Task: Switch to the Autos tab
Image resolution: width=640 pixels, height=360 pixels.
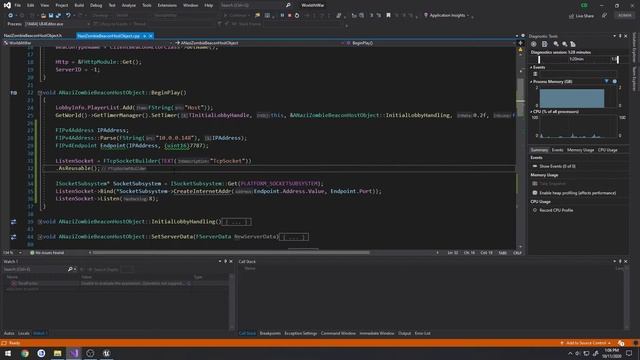Action: tap(9, 333)
